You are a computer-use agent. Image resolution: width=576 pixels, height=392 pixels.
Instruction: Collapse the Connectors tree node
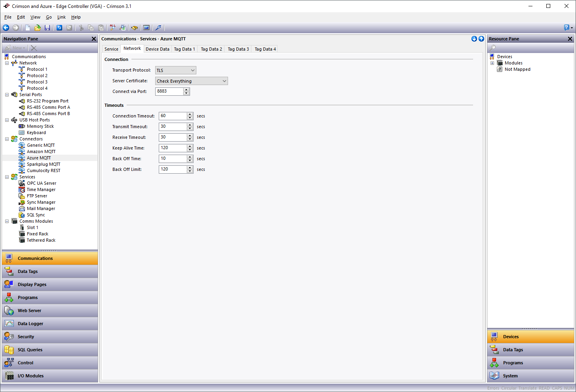tap(7, 139)
